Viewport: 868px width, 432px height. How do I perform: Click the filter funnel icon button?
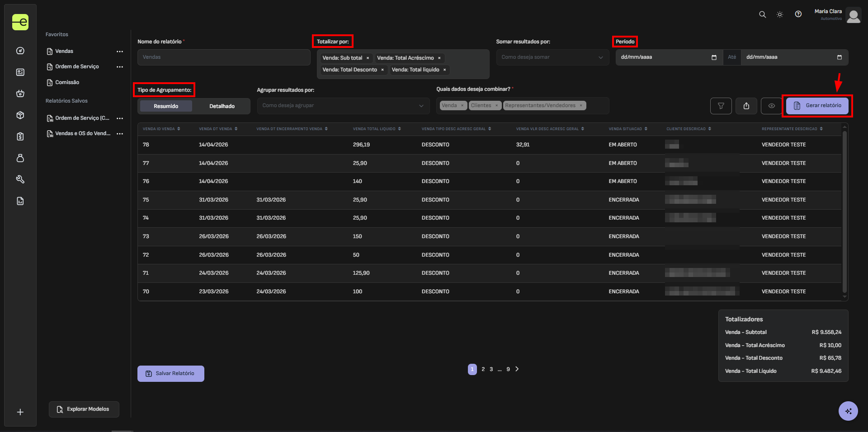point(721,106)
